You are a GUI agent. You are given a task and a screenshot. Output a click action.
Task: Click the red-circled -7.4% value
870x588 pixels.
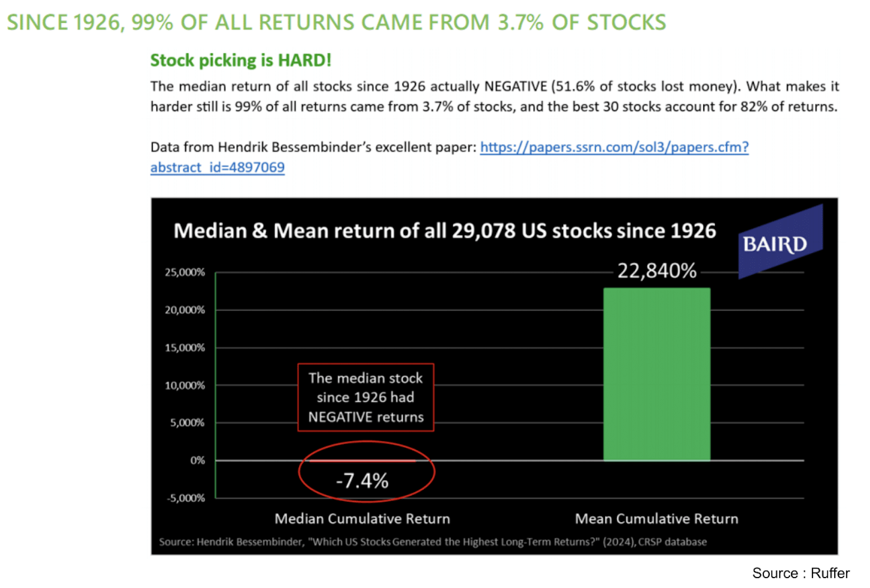362,481
